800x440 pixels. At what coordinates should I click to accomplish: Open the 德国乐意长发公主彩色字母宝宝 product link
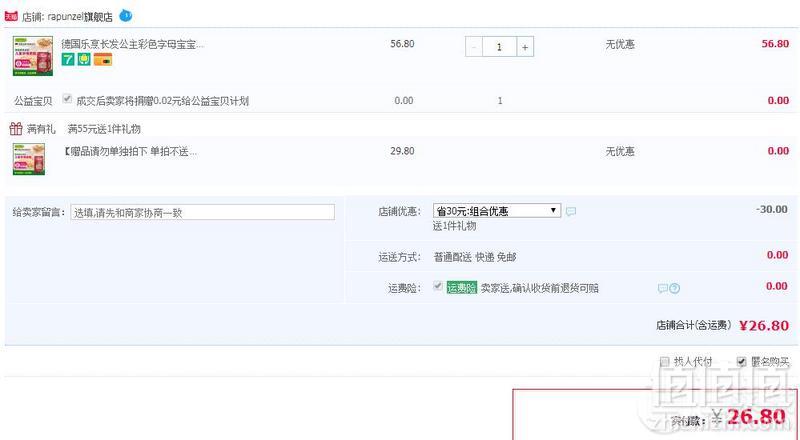tap(133, 44)
